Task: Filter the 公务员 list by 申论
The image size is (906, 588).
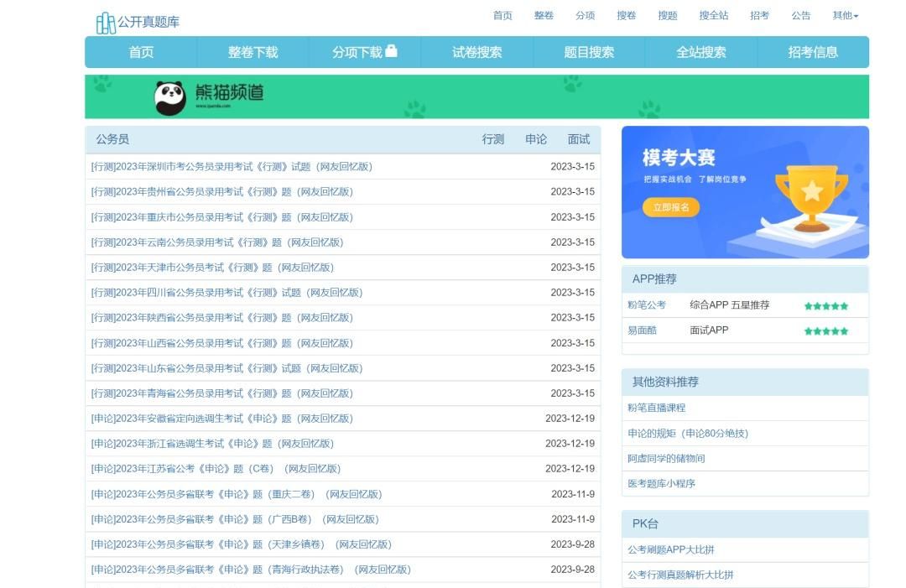Action: [x=536, y=139]
